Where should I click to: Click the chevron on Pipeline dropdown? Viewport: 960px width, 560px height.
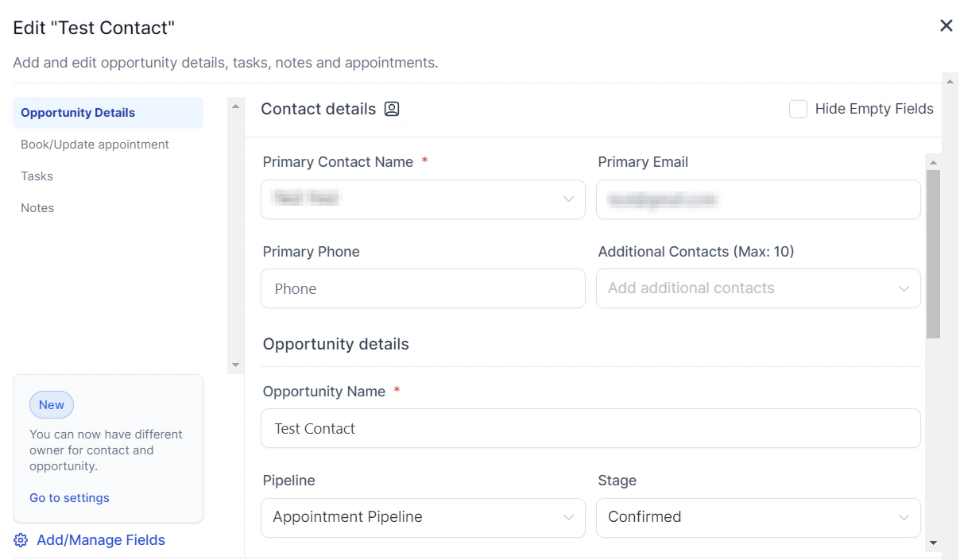[568, 517]
